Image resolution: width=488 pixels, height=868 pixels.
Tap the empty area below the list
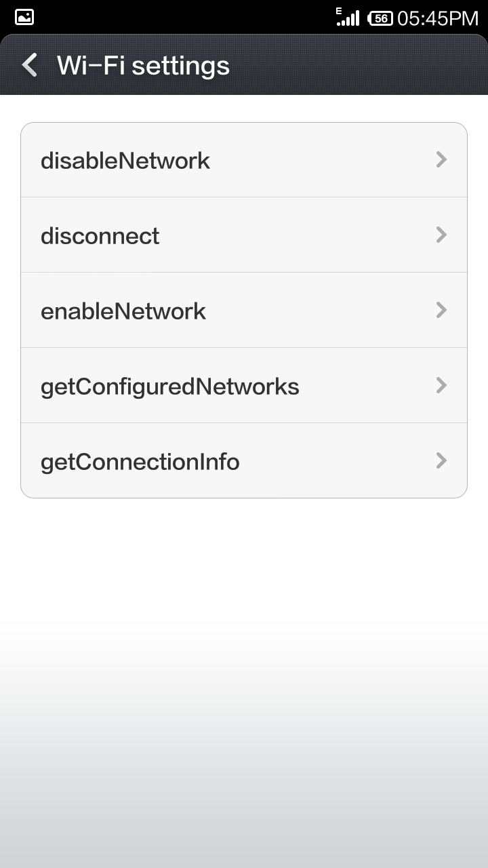tap(244, 644)
